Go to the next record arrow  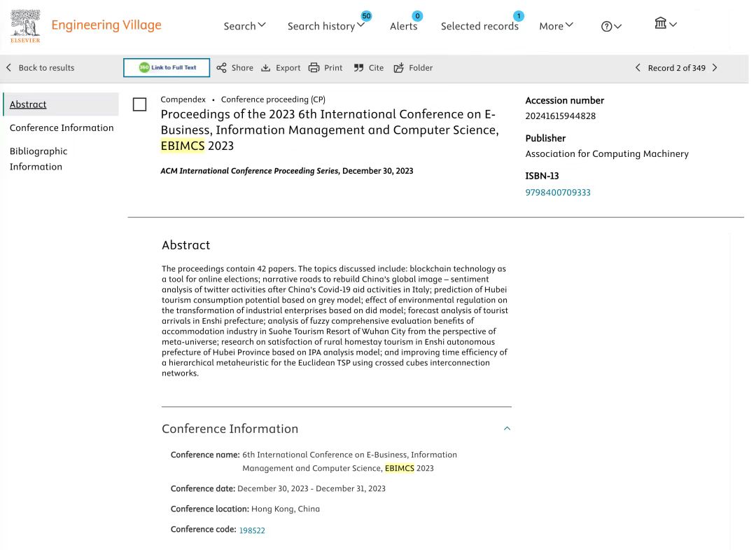[x=715, y=67]
